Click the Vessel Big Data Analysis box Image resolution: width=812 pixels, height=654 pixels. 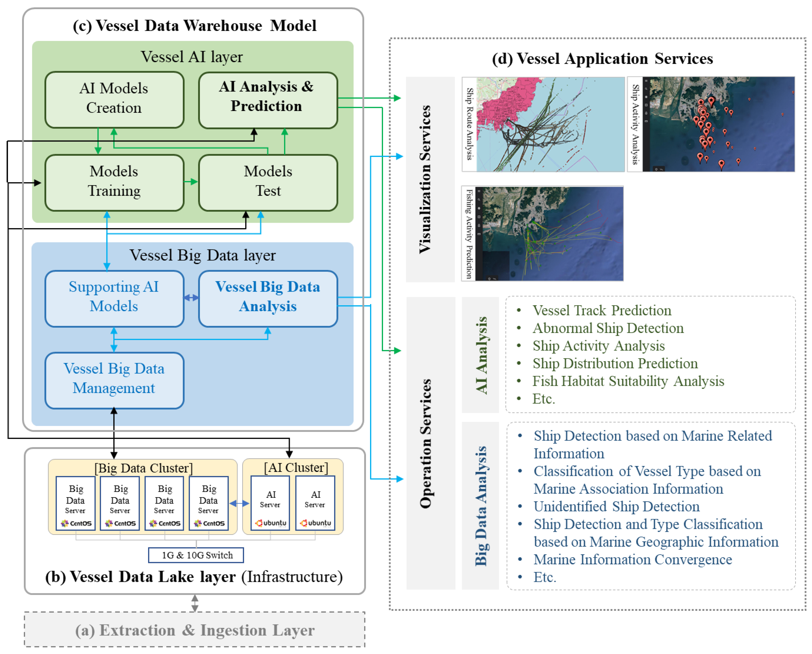pos(267,298)
